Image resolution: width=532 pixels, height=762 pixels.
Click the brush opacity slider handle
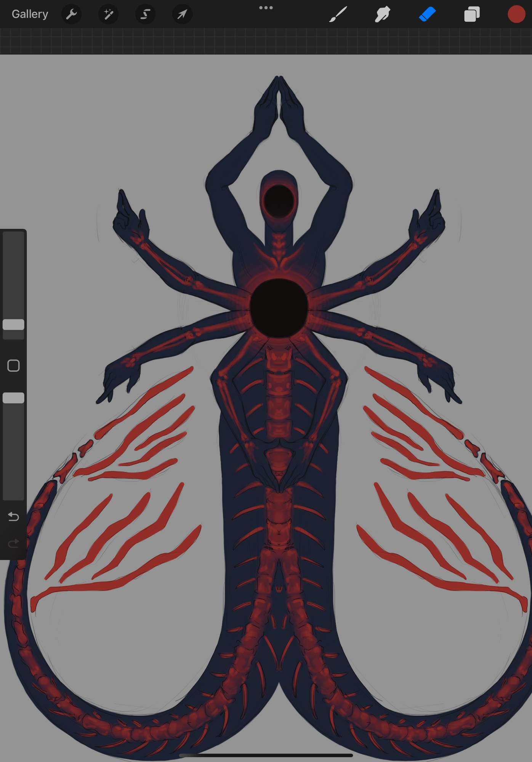pos(13,398)
